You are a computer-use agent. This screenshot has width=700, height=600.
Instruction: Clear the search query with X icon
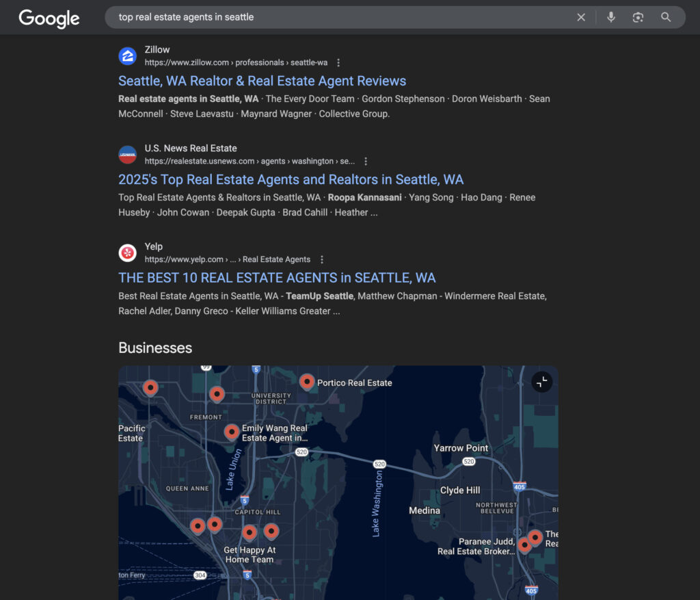(581, 17)
